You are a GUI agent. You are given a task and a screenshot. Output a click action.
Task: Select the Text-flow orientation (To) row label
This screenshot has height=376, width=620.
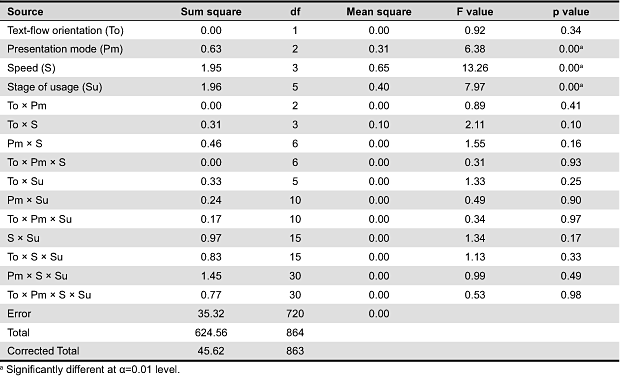[x=66, y=30]
